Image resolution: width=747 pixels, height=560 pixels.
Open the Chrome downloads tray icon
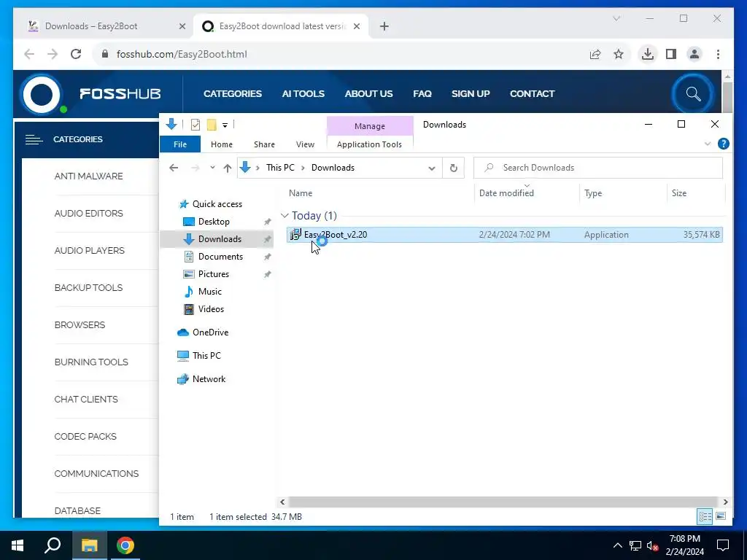[x=648, y=54]
